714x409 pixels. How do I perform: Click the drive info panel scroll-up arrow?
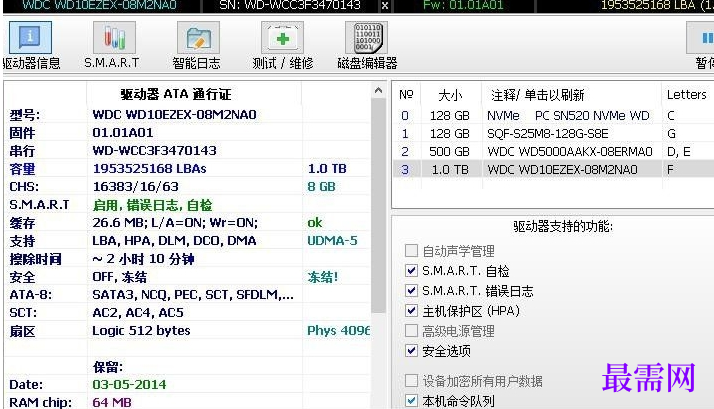click(x=378, y=90)
